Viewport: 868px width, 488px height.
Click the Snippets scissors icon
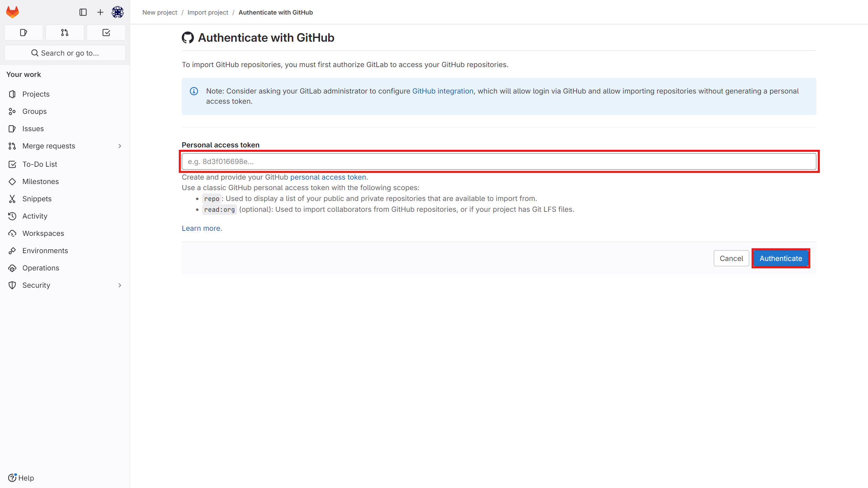[x=12, y=199]
